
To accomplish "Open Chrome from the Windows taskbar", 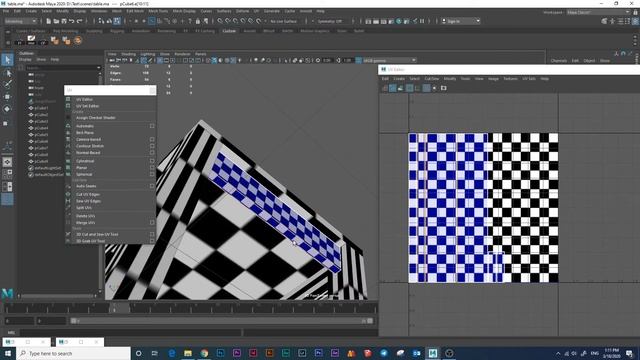I will click(x=204, y=353).
